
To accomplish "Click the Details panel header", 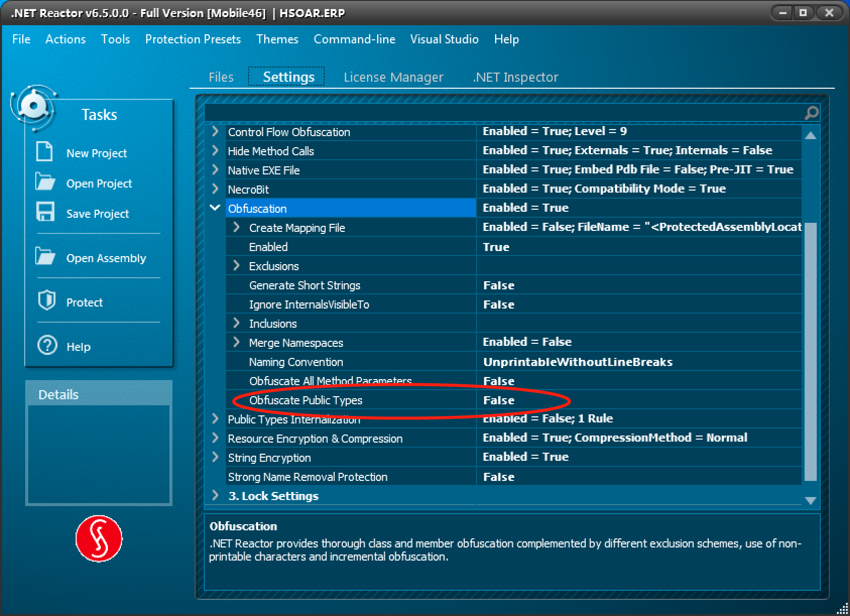I will (x=99, y=394).
